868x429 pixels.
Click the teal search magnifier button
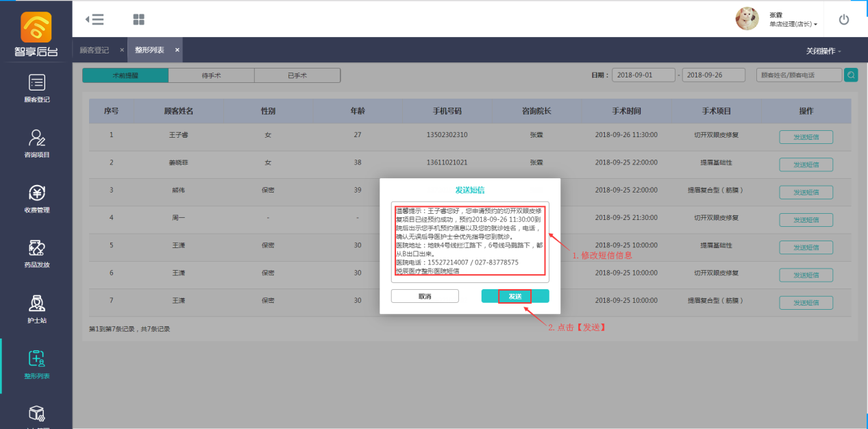850,75
